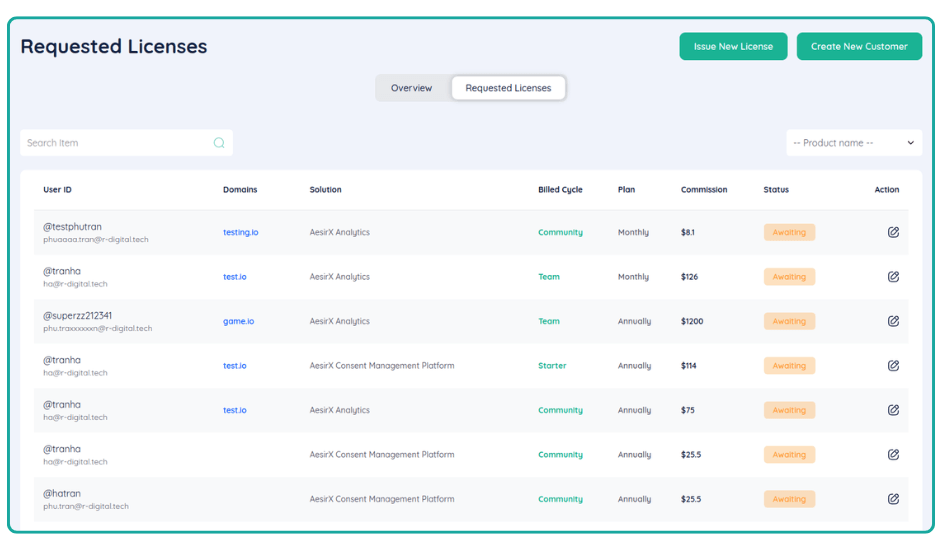Click the Issue New License button

[733, 47]
